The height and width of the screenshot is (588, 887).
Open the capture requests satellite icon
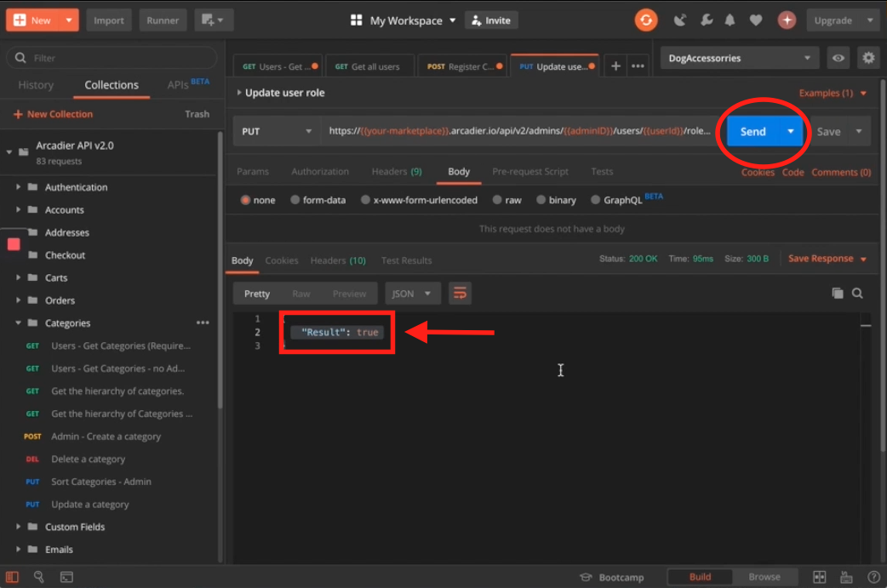(x=679, y=20)
